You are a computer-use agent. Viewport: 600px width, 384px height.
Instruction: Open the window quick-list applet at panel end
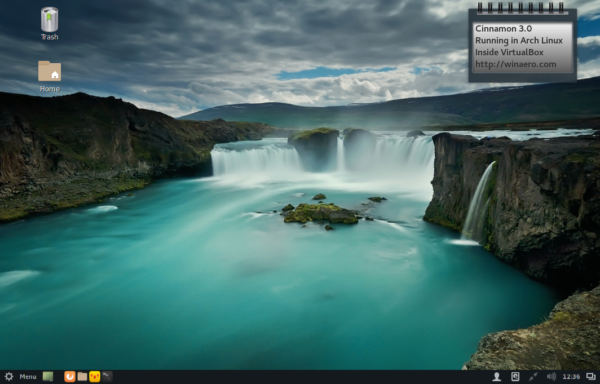tap(591, 377)
